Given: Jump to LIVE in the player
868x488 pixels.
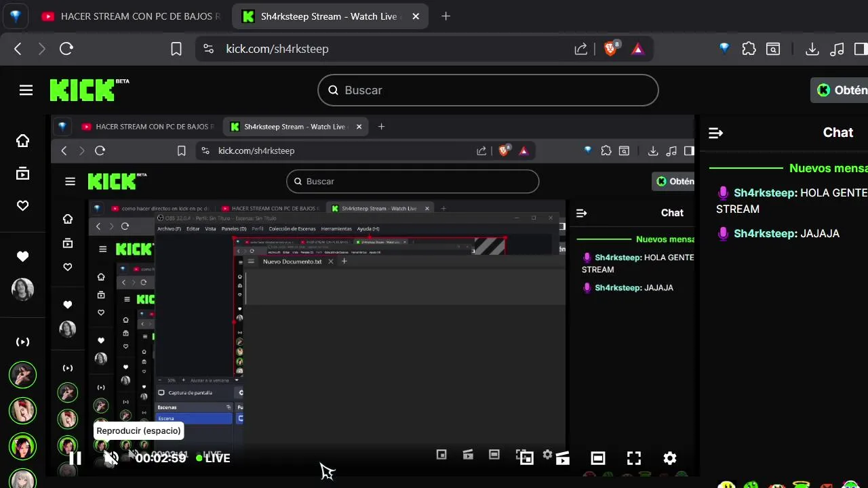Looking at the screenshot, I should [x=213, y=458].
